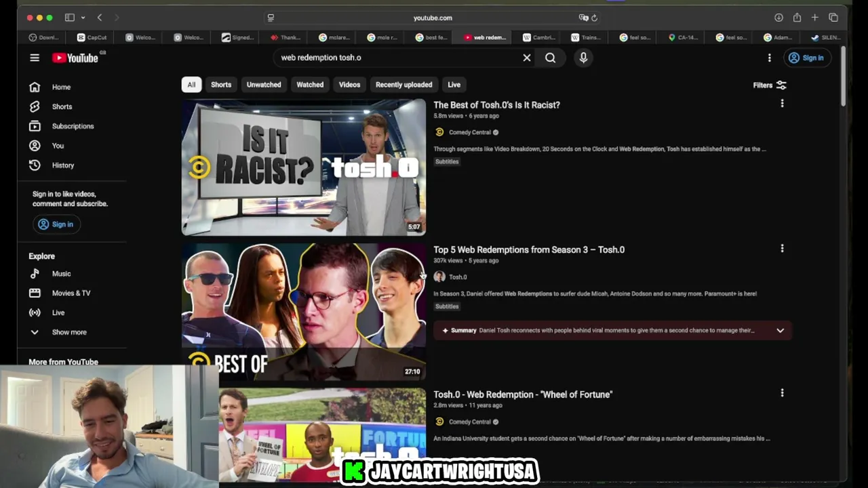Open a new Safari tab with plus
This screenshot has height=488, width=868.
pyautogui.click(x=814, y=18)
